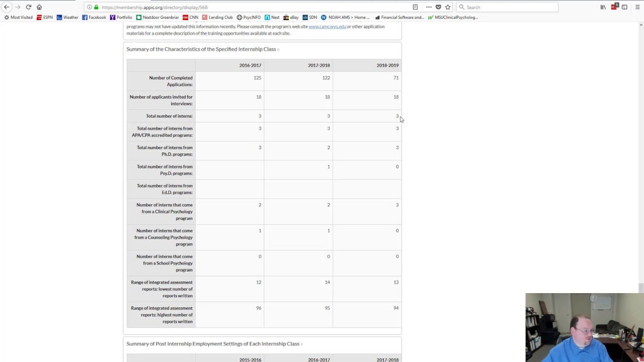644x362 pixels.
Task: Open the eBay bookmark
Action: click(x=291, y=17)
